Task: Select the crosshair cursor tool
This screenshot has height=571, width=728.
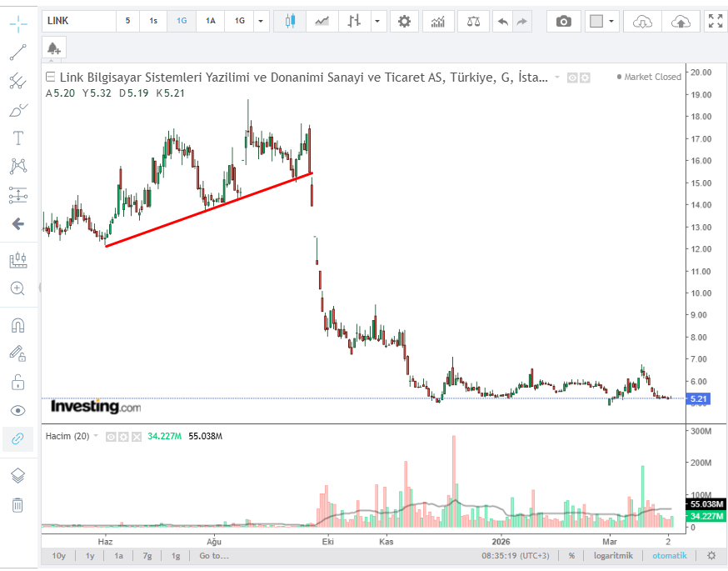Action: click(18, 23)
